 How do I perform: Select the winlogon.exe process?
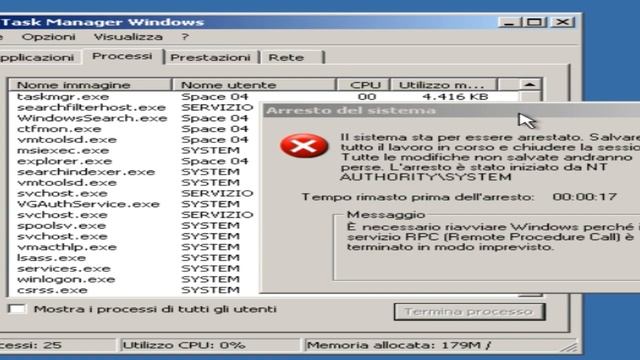tap(66, 280)
